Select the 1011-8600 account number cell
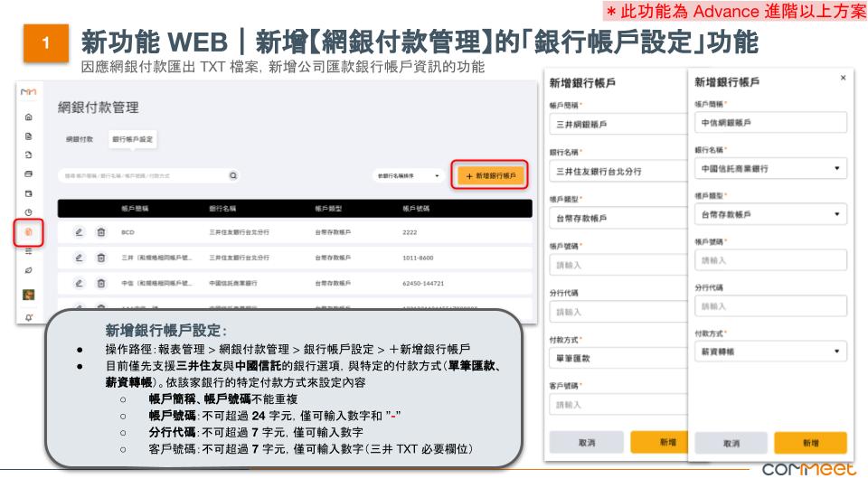The width and height of the screenshot is (868, 488). [418, 258]
